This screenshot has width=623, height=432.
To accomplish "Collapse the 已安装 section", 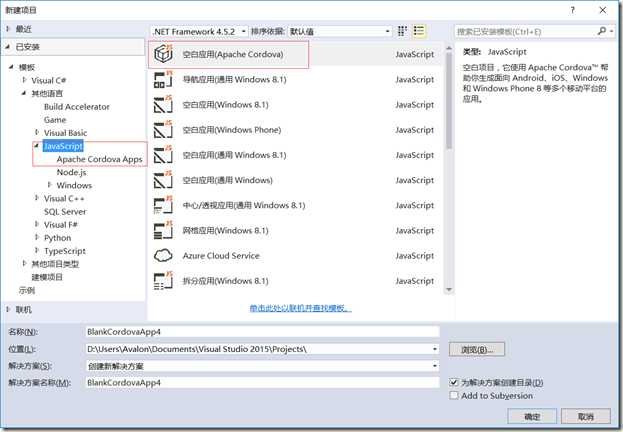I will click(8, 46).
